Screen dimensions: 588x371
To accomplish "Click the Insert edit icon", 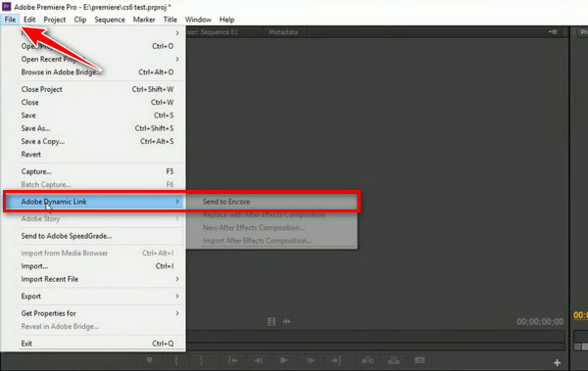I will [x=367, y=360].
